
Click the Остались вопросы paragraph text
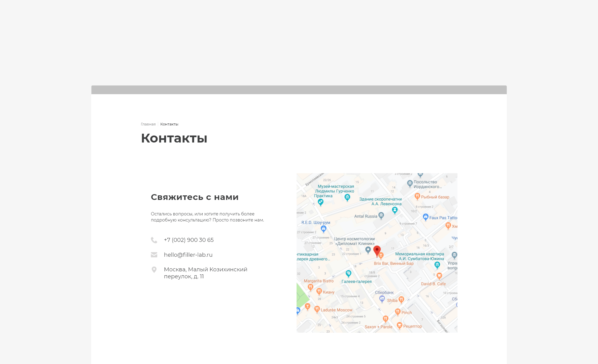[x=207, y=217]
